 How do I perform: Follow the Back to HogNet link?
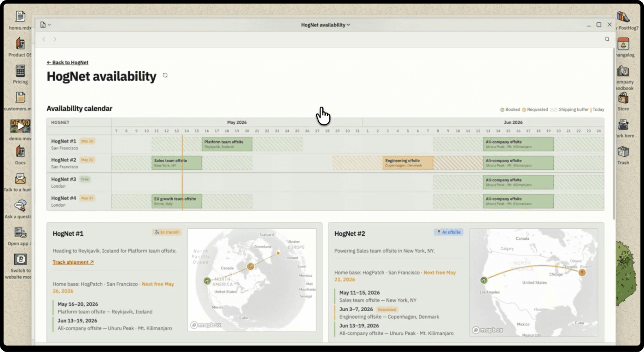pos(67,62)
